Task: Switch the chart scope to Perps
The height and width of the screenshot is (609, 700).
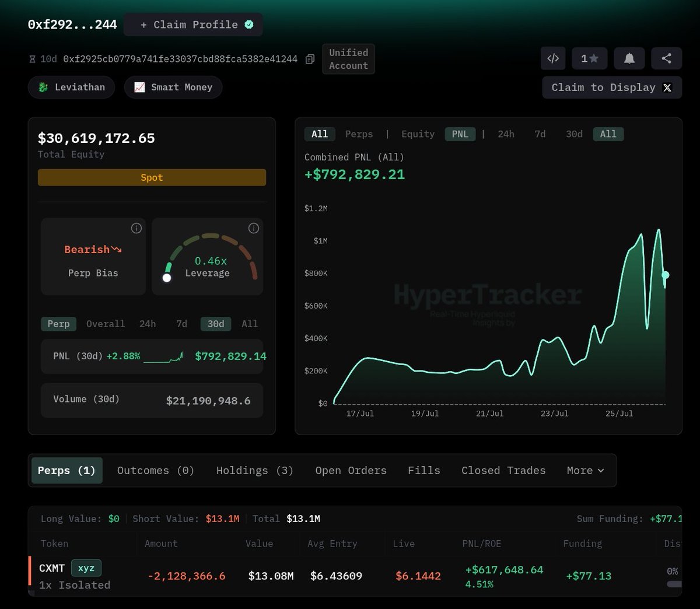Action: click(x=359, y=134)
